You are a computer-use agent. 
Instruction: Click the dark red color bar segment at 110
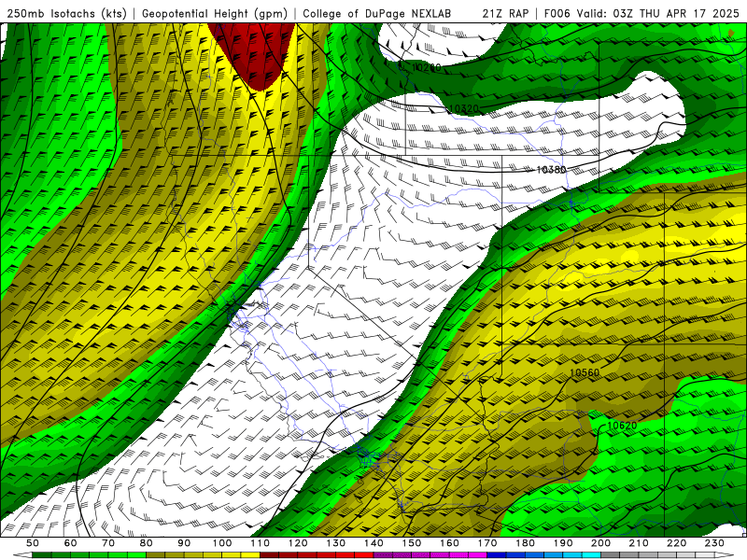pyautogui.click(x=270, y=555)
